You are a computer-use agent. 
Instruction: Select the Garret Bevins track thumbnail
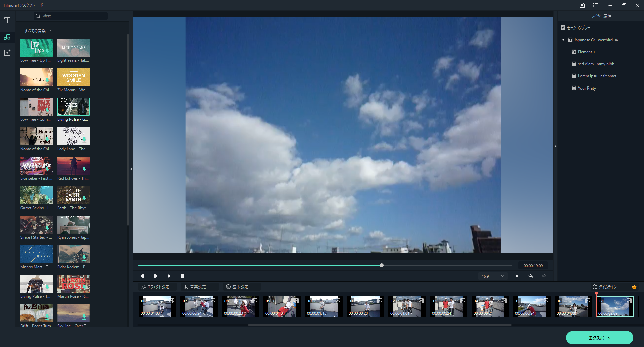(37, 195)
